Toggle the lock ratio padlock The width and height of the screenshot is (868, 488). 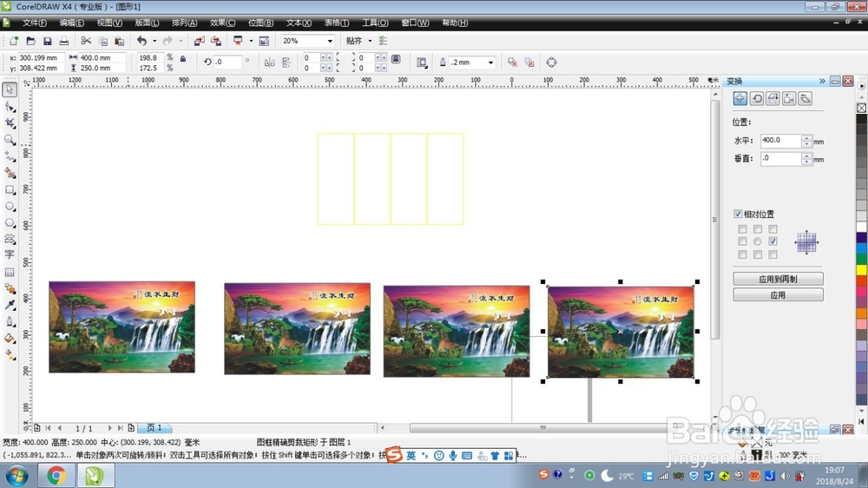(x=182, y=58)
